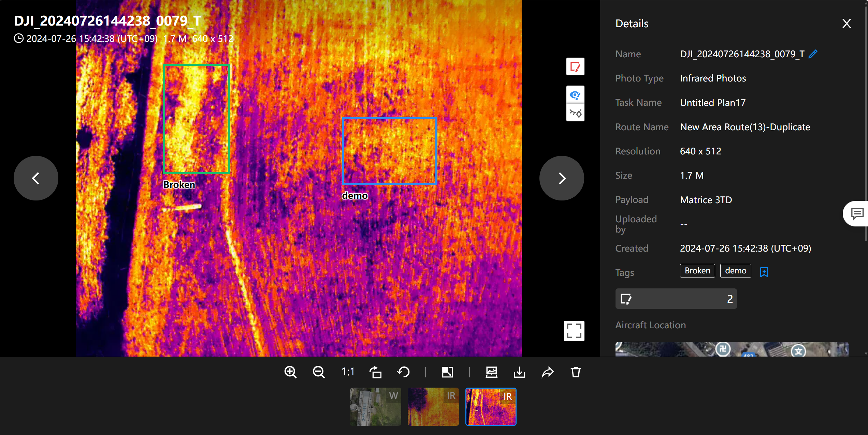Screen dimensions: 868x435
Task: Click the zoom out magnifier icon
Action: [x=319, y=372]
